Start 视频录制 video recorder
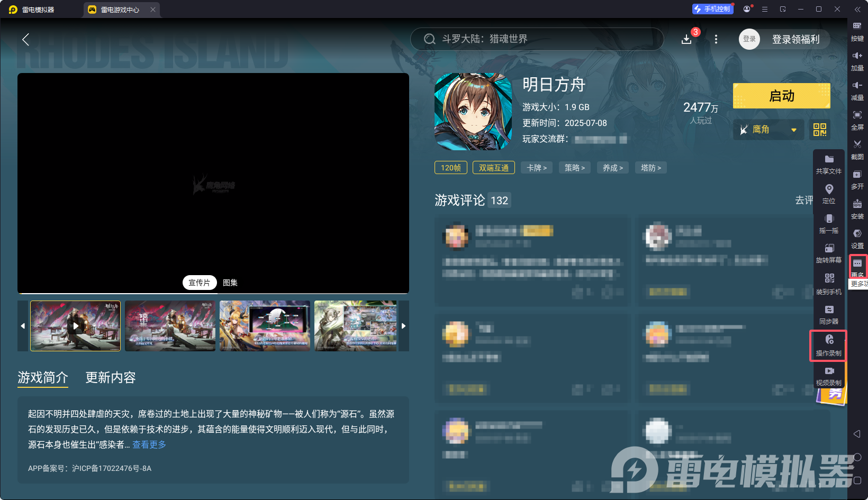This screenshot has width=868, height=500. [829, 376]
